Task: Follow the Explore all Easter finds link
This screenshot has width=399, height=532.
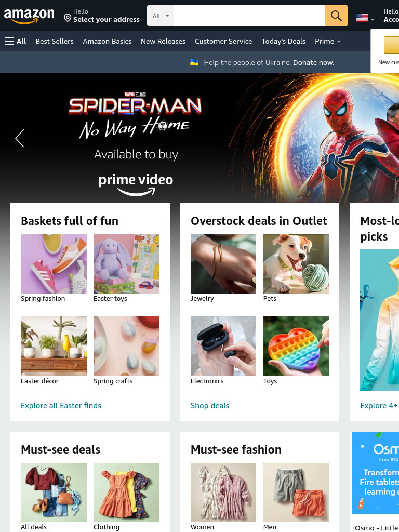Action: [x=61, y=405]
